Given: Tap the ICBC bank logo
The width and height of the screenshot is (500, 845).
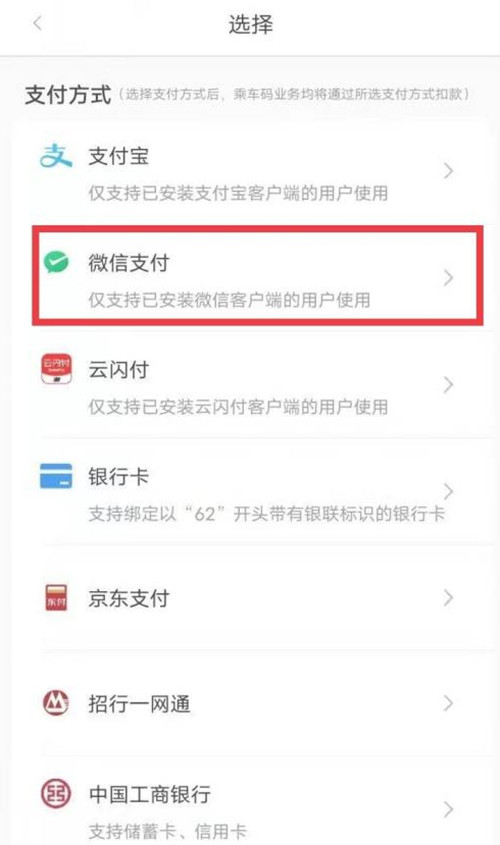Looking at the screenshot, I should click(56, 794).
